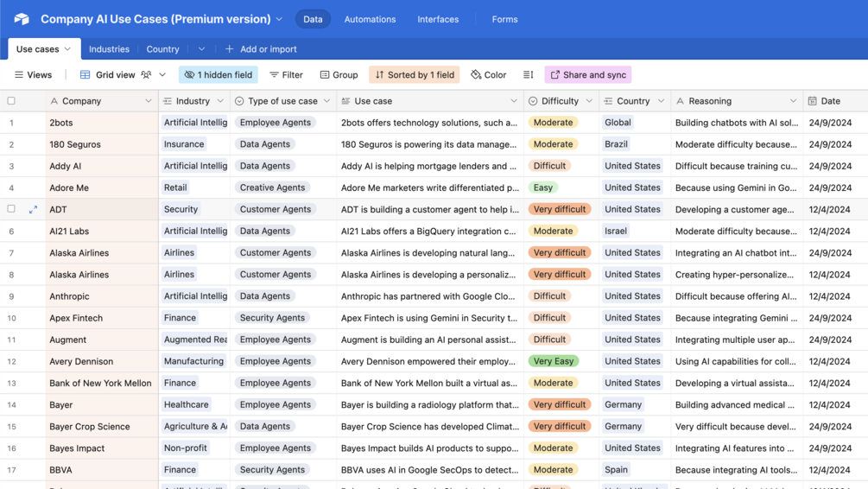
Task: Click the plus icon beside Add or import
Action: click(x=229, y=48)
